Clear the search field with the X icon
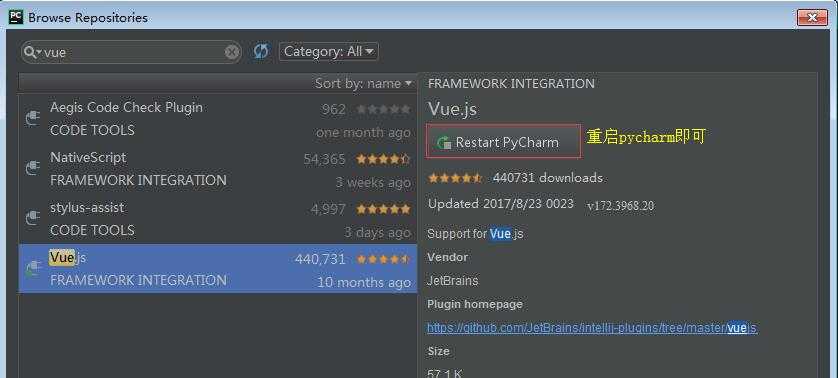Image resolution: width=838 pixels, height=378 pixels. tap(232, 52)
